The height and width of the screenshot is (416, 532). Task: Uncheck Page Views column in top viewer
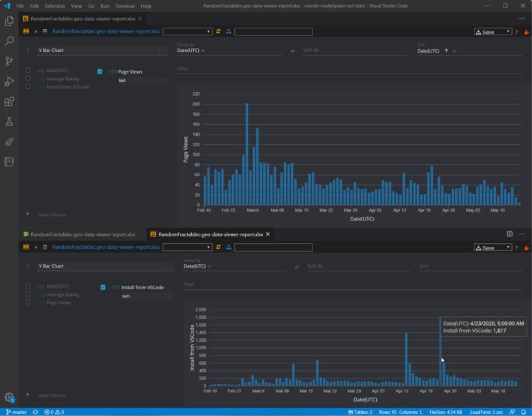pos(100,71)
